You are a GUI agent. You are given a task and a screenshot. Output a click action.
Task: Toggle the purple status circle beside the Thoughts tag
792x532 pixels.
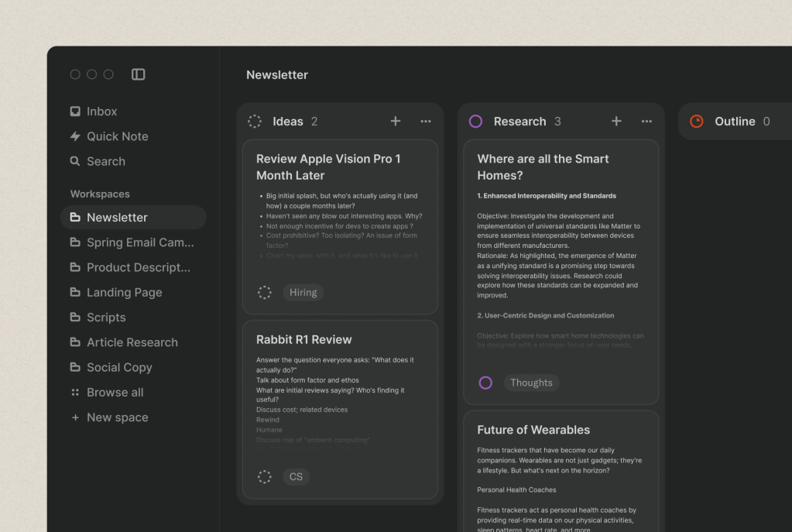click(485, 383)
